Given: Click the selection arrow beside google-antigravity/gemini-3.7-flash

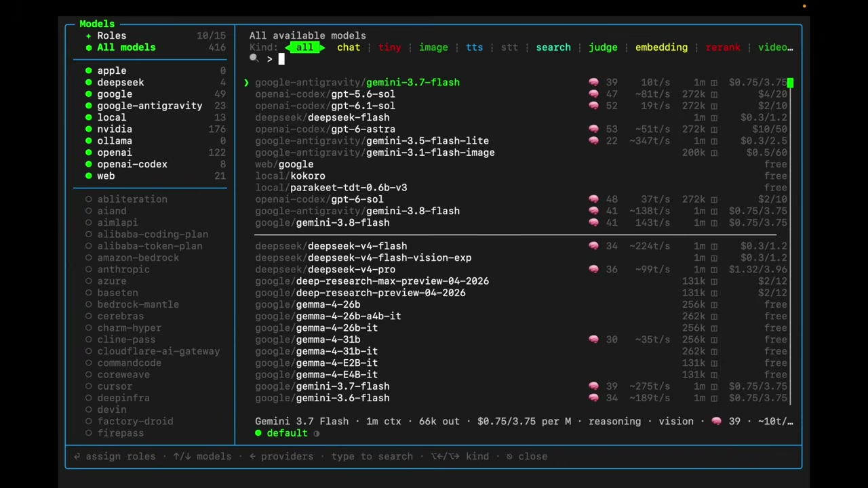Looking at the screenshot, I should (246, 83).
